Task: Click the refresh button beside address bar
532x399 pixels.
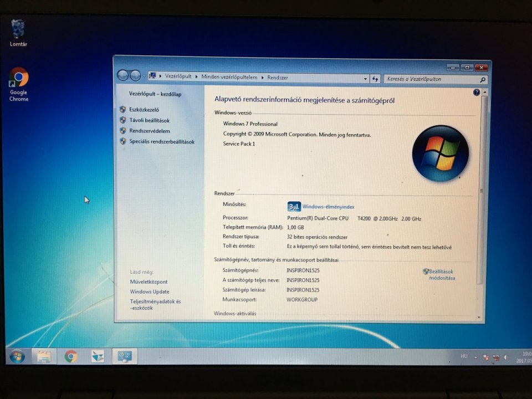Action: point(375,79)
